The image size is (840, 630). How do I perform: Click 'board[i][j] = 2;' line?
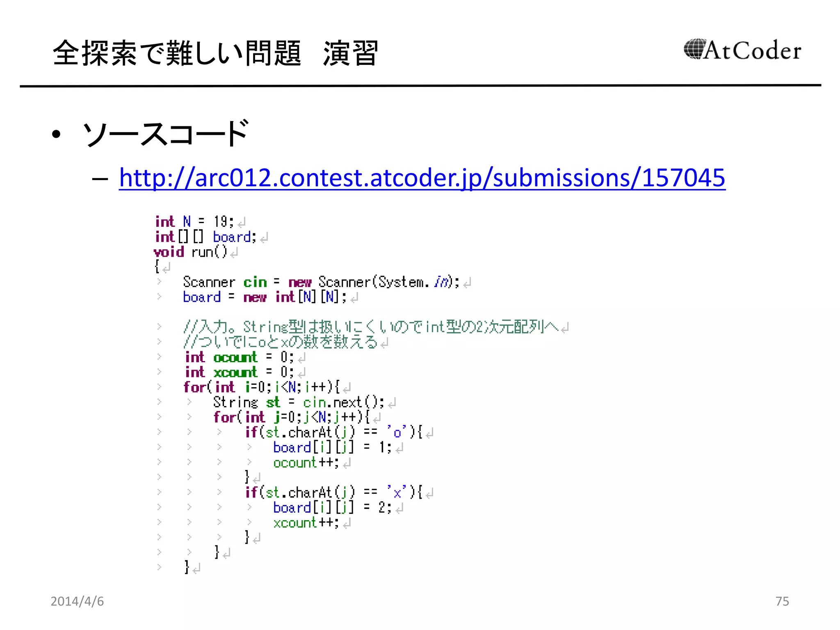pyautogui.click(x=332, y=507)
